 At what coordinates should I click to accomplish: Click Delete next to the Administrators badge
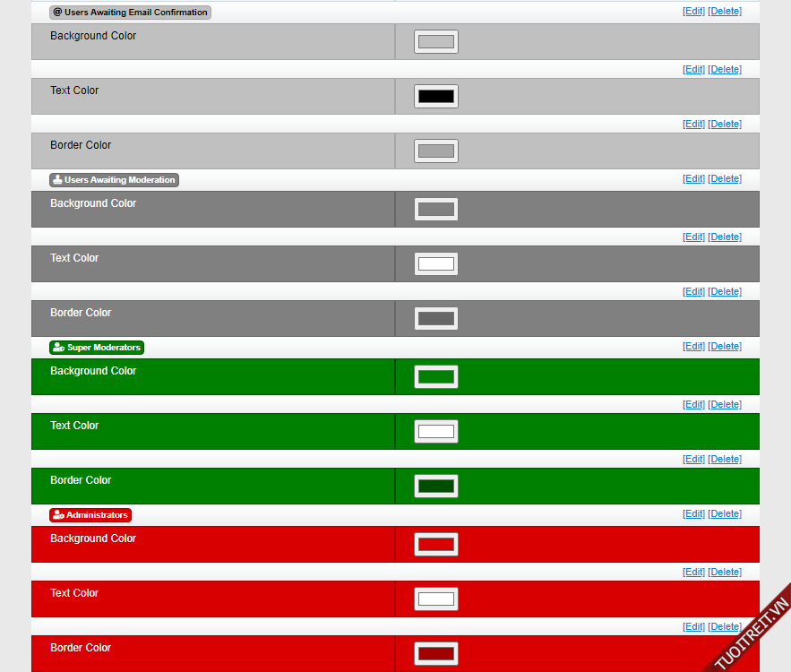tap(725, 514)
